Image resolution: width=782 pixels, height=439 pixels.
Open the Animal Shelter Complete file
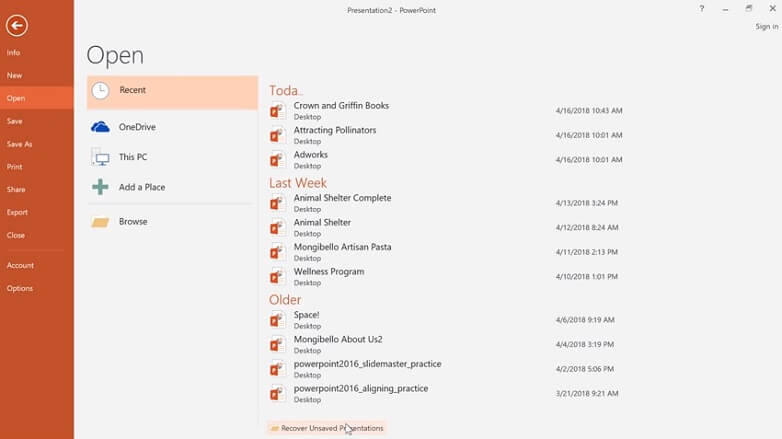[x=446, y=203]
